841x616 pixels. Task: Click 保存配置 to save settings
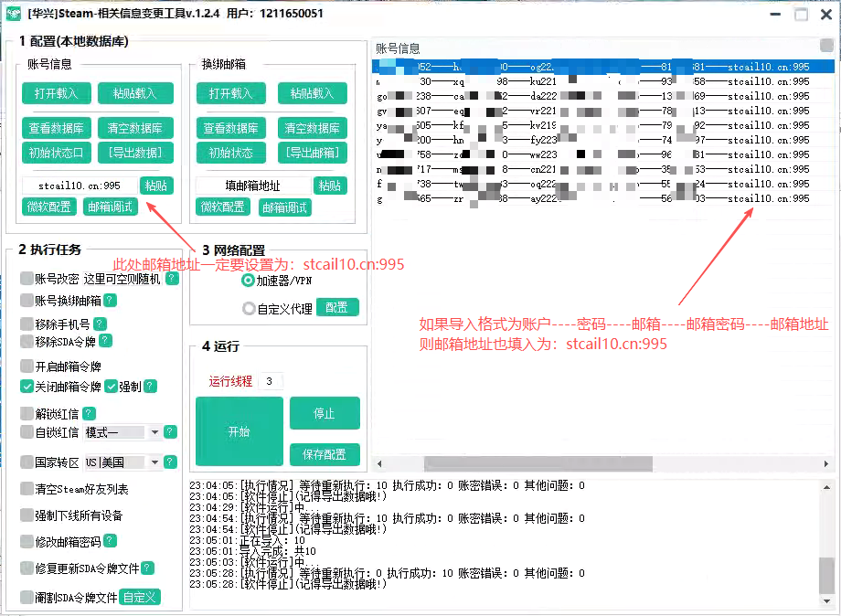325,454
